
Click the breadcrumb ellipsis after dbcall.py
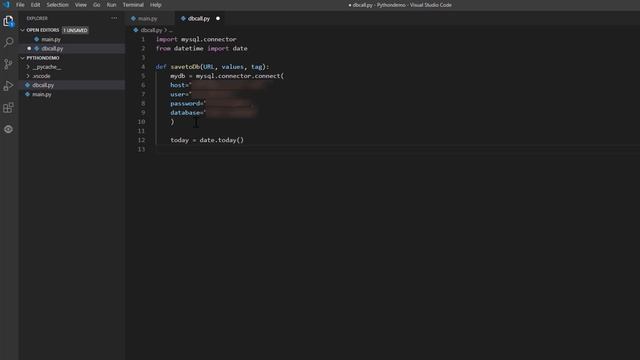[x=171, y=30]
